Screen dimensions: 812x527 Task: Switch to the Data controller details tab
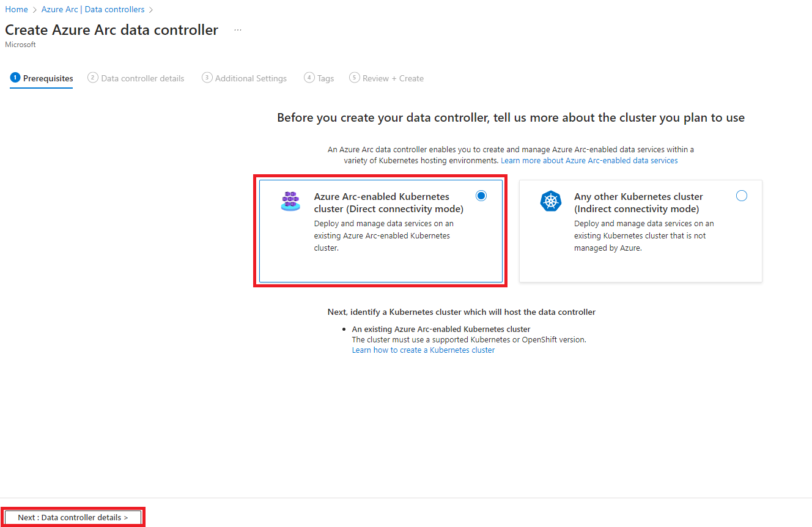pos(136,78)
